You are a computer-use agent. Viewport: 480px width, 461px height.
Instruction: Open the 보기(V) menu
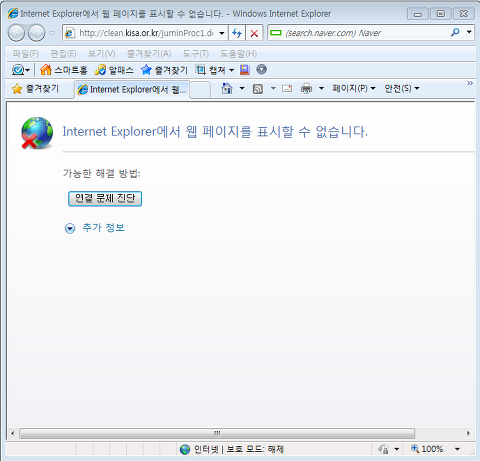click(101, 54)
